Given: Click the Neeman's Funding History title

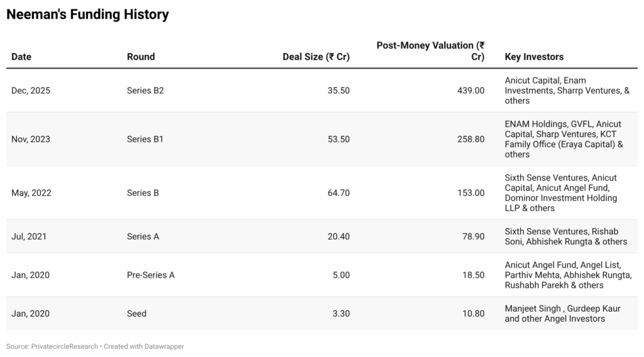Looking at the screenshot, I should [87, 14].
